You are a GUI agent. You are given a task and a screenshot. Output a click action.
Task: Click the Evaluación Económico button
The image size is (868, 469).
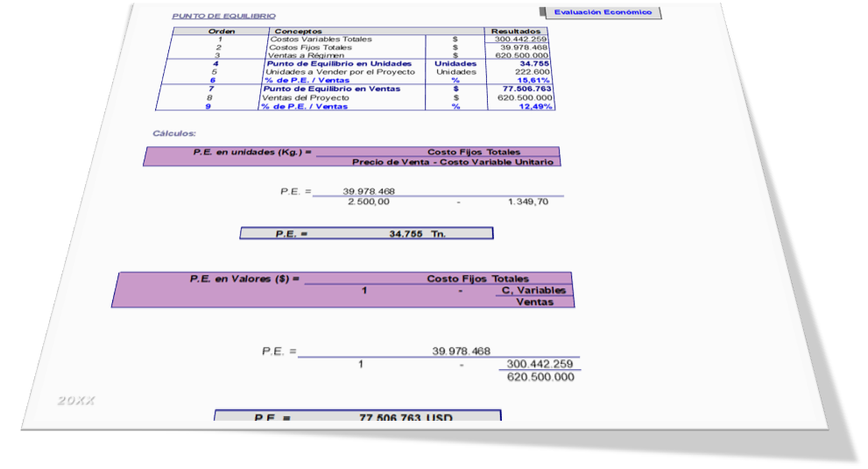(x=603, y=12)
